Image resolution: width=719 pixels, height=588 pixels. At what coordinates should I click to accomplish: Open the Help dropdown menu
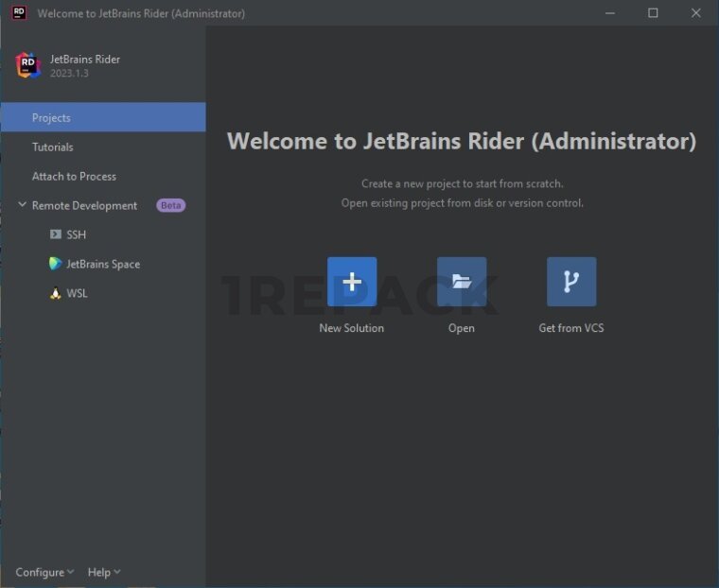click(104, 572)
